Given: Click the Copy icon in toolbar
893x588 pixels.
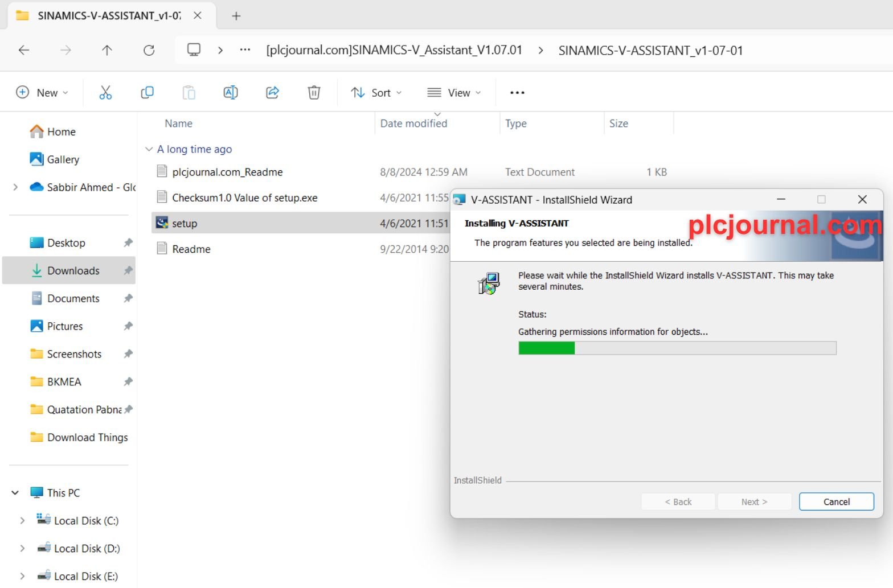Looking at the screenshot, I should (147, 92).
